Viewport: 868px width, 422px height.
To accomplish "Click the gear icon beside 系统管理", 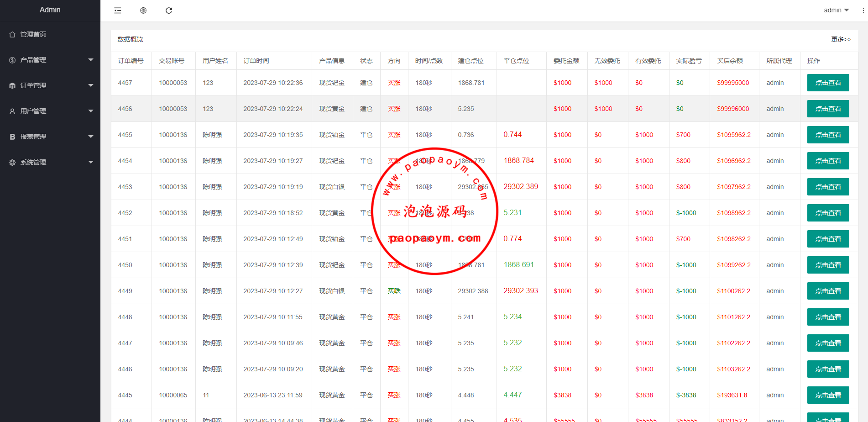I will click(12, 163).
